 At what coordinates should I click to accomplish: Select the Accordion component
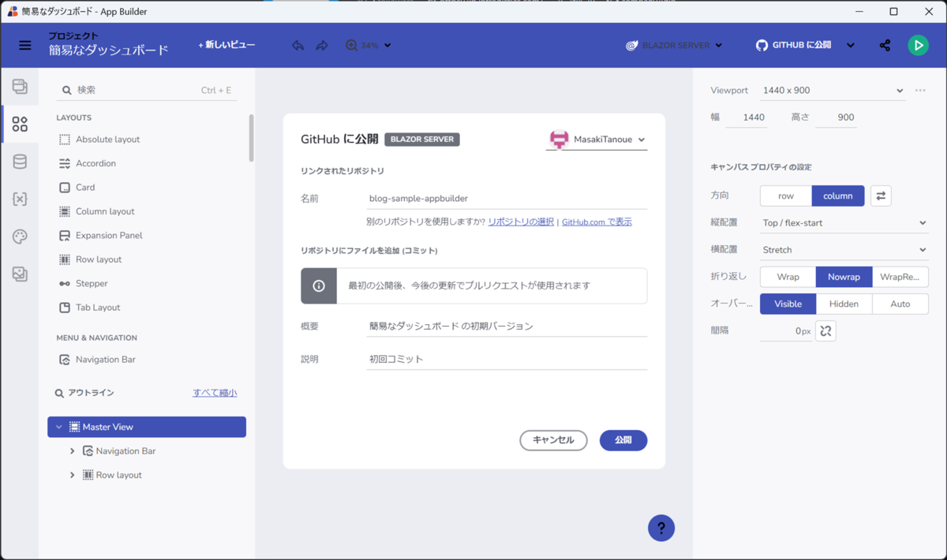point(88,163)
